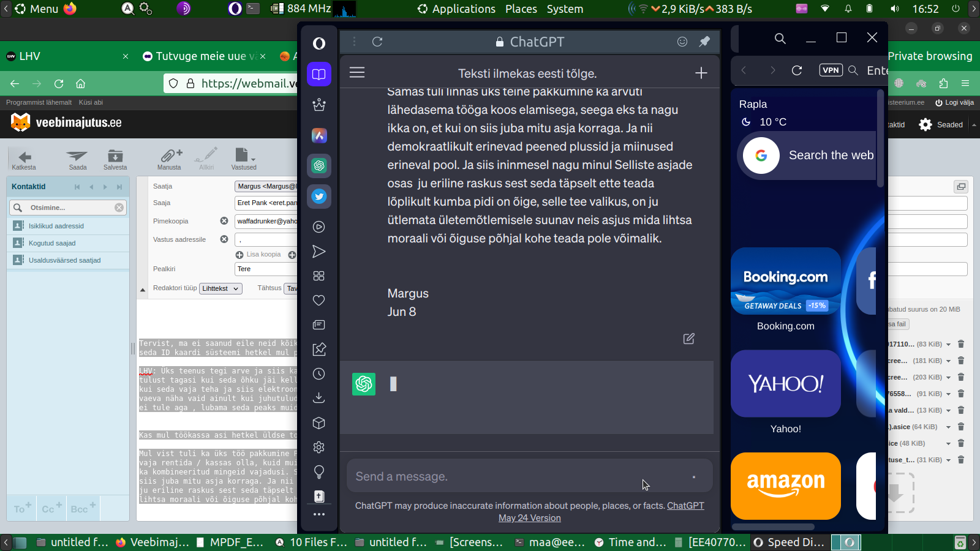980x551 pixels.
Task: Open the Booking.com speed dial tile
Action: pos(786,281)
